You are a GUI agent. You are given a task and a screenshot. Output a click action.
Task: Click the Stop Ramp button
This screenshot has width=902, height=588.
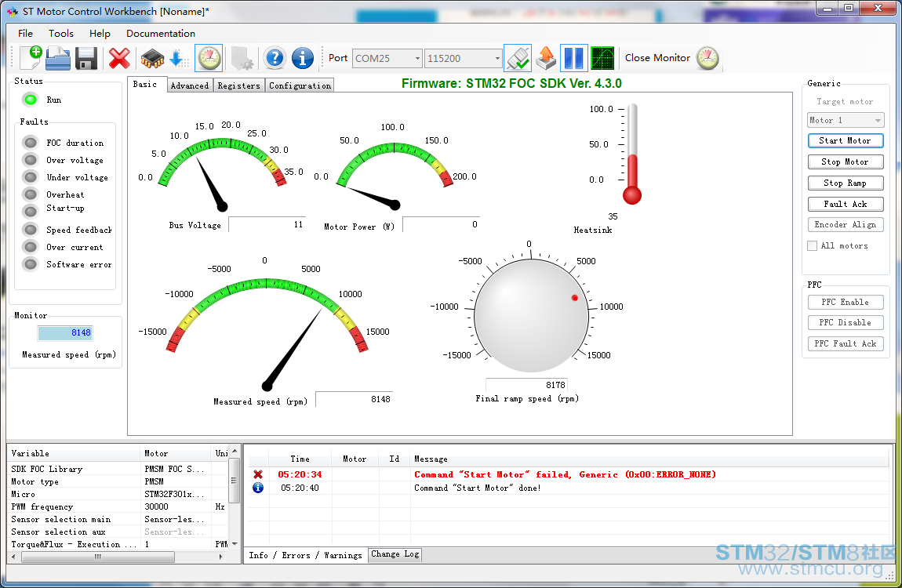[845, 183]
